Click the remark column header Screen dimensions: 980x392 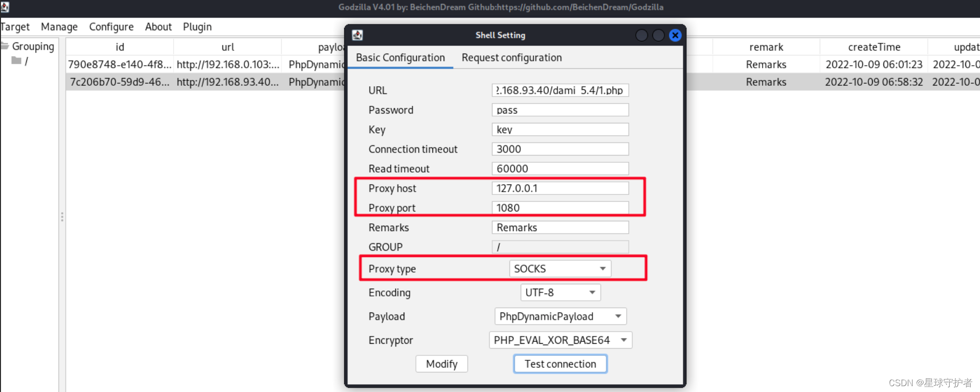tap(766, 47)
